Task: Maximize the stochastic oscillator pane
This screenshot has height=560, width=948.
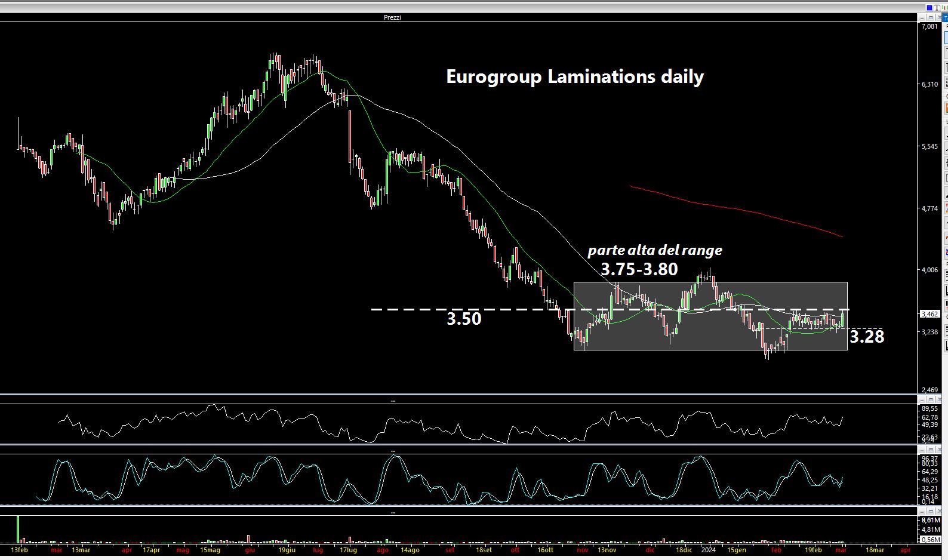Action: click(x=931, y=450)
